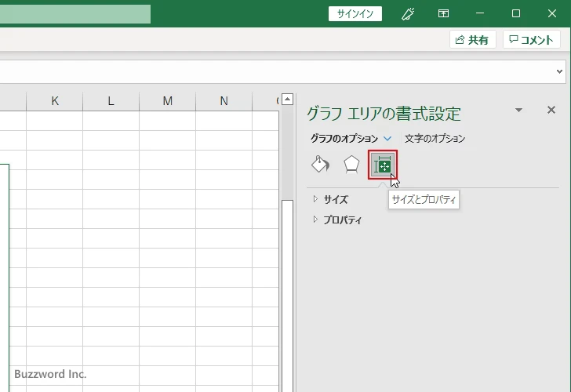Image resolution: width=571 pixels, height=392 pixels.
Task: Select column M header
Action: [x=168, y=101]
